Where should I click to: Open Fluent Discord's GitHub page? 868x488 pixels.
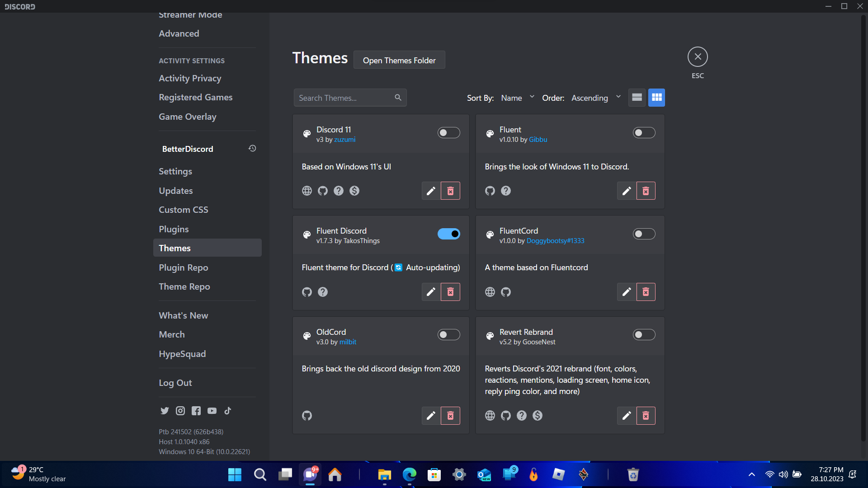[x=307, y=292]
